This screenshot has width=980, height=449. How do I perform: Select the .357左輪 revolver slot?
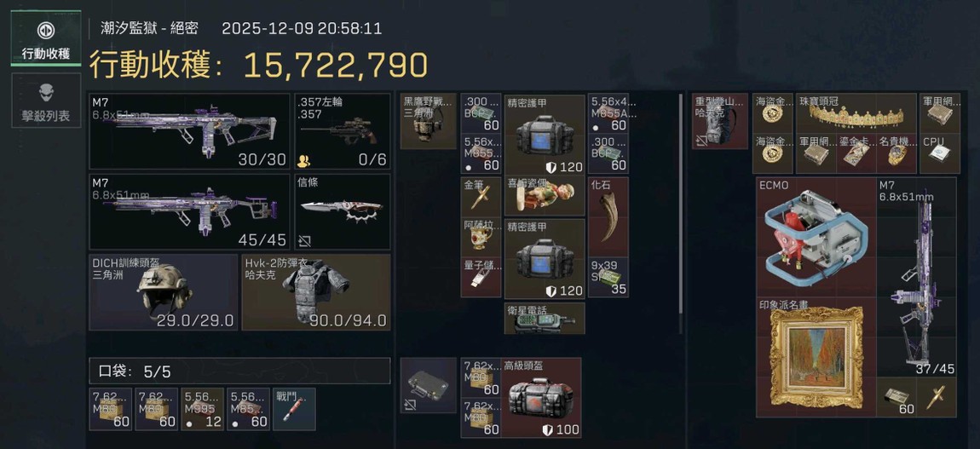[x=343, y=131]
